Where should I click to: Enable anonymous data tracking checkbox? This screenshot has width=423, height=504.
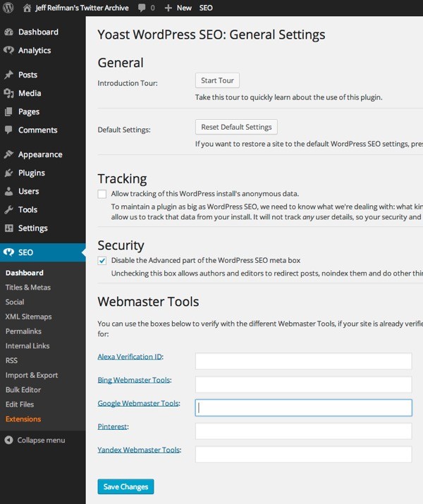click(x=102, y=194)
